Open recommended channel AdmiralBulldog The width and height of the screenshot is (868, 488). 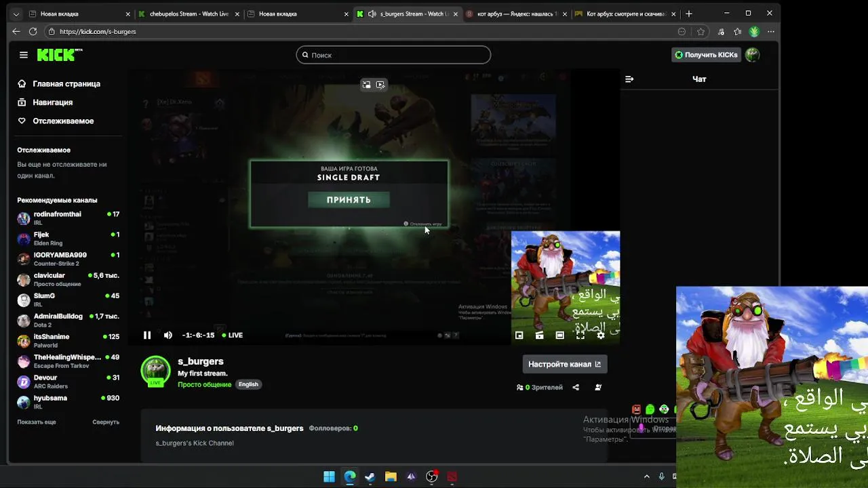[68, 320]
